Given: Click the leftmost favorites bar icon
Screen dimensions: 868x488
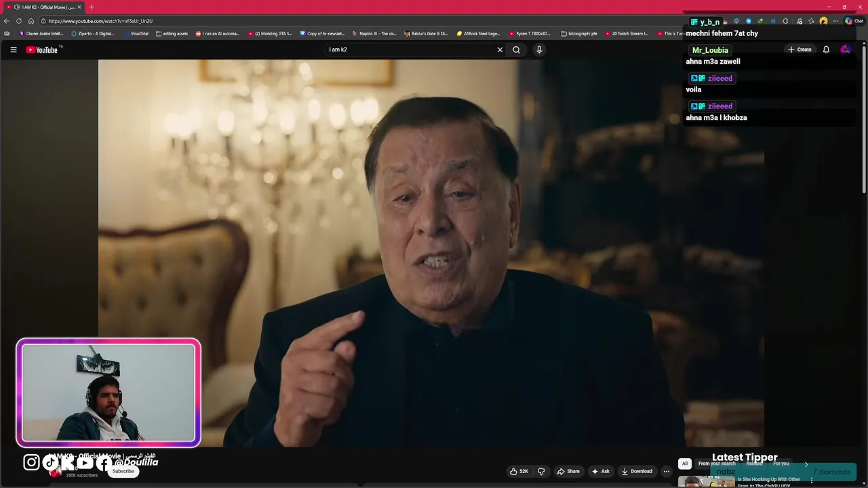Looking at the screenshot, I should pyautogui.click(x=7, y=33).
